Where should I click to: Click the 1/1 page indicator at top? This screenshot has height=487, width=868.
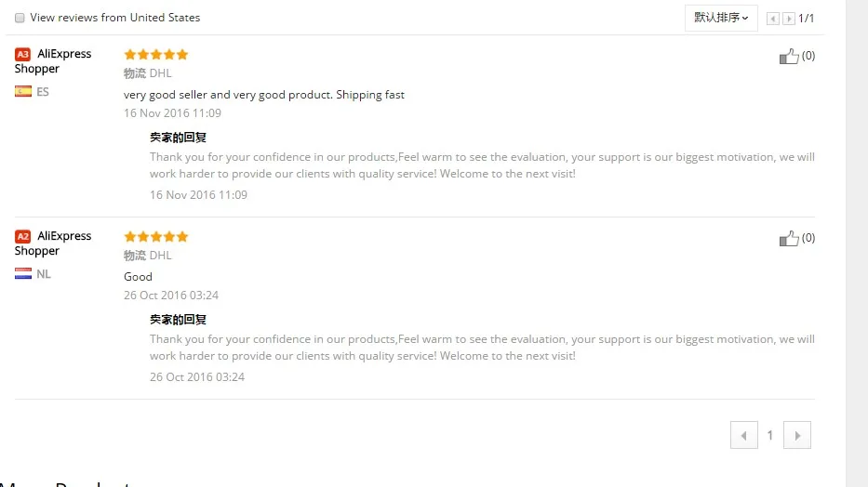click(807, 19)
